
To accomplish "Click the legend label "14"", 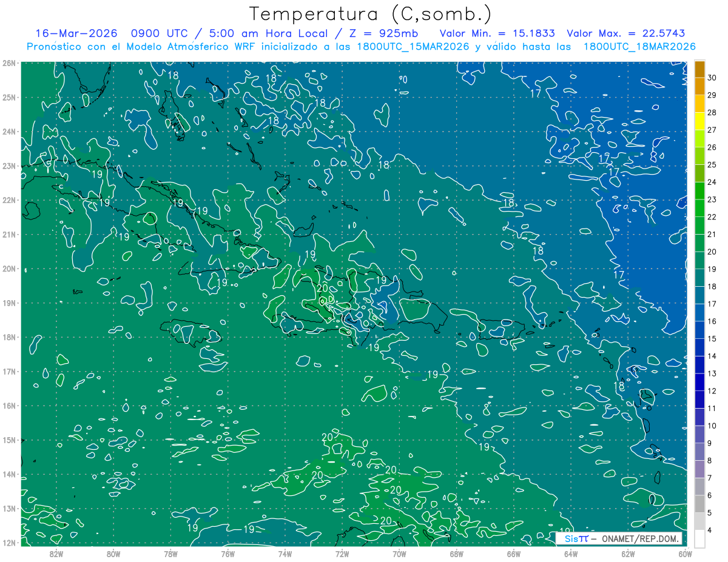I will coord(712,356).
